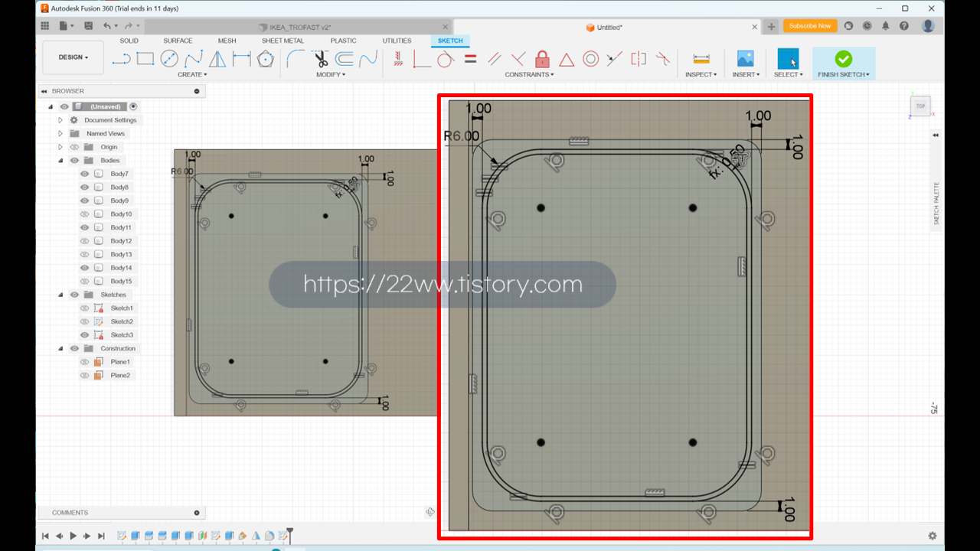The image size is (980, 551).
Task: Select the Polygon sketch tool
Action: click(x=266, y=59)
